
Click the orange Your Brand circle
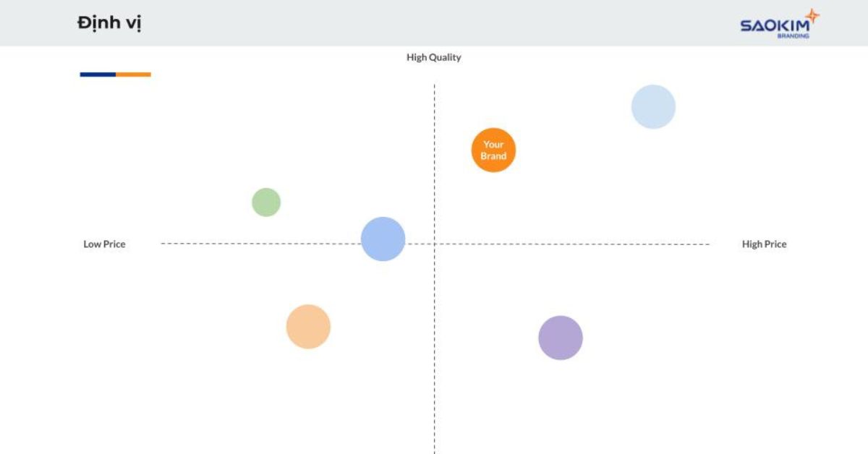tap(493, 150)
